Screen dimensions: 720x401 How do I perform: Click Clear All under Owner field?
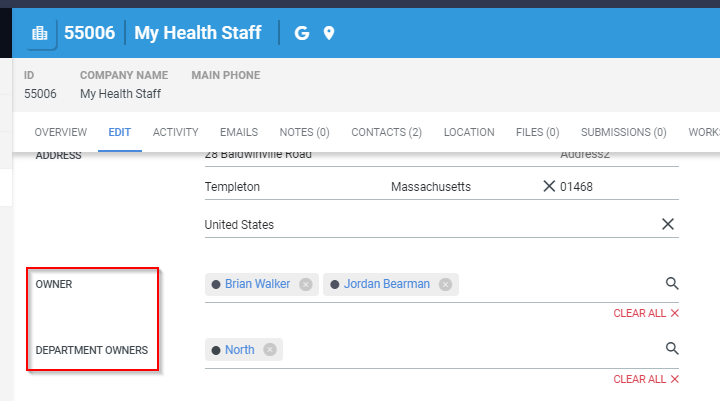point(646,314)
